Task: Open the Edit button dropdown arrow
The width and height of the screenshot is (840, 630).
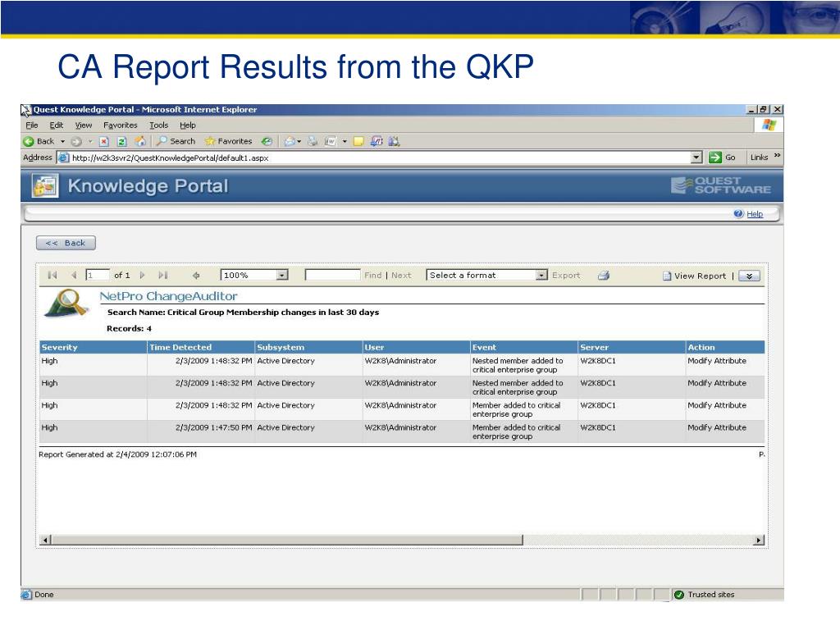Action: 345,141
